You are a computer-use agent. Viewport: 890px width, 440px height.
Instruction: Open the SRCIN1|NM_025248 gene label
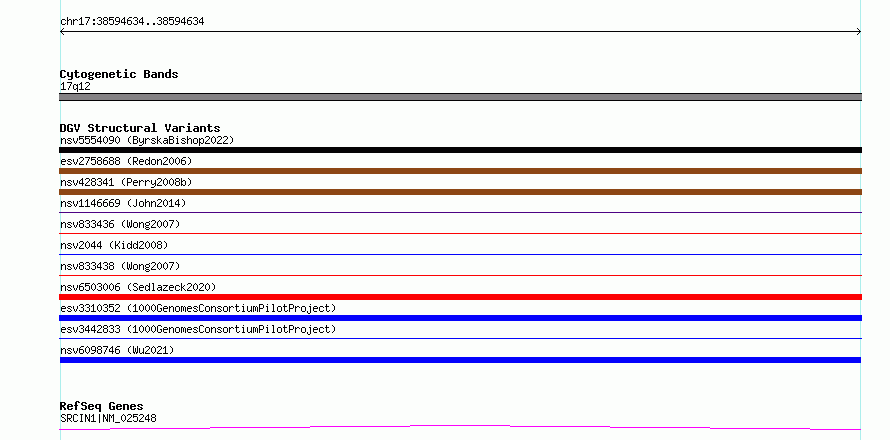(x=108, y=418)
